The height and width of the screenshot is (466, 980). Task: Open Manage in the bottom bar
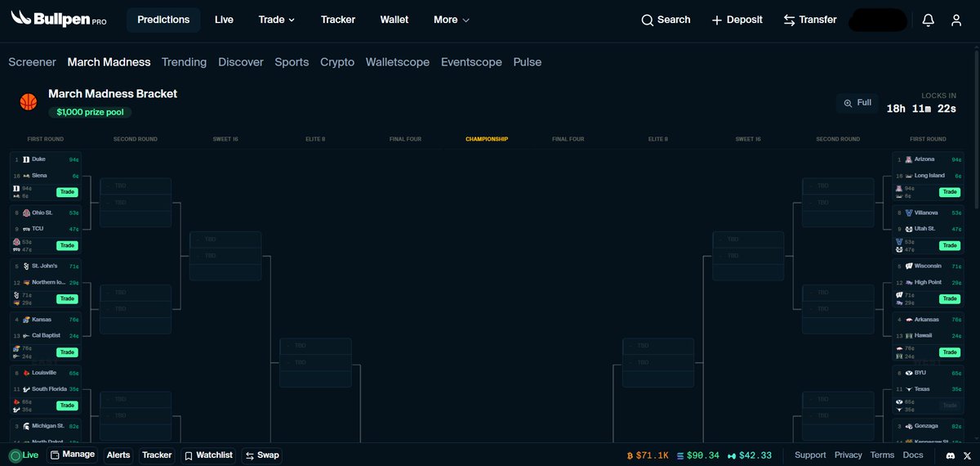[x=72, y=455]
